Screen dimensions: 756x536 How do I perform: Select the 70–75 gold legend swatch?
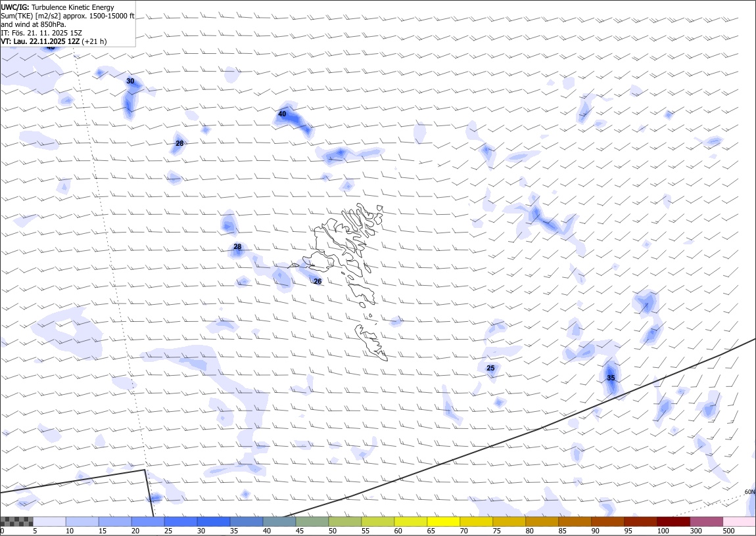[476, 522]
